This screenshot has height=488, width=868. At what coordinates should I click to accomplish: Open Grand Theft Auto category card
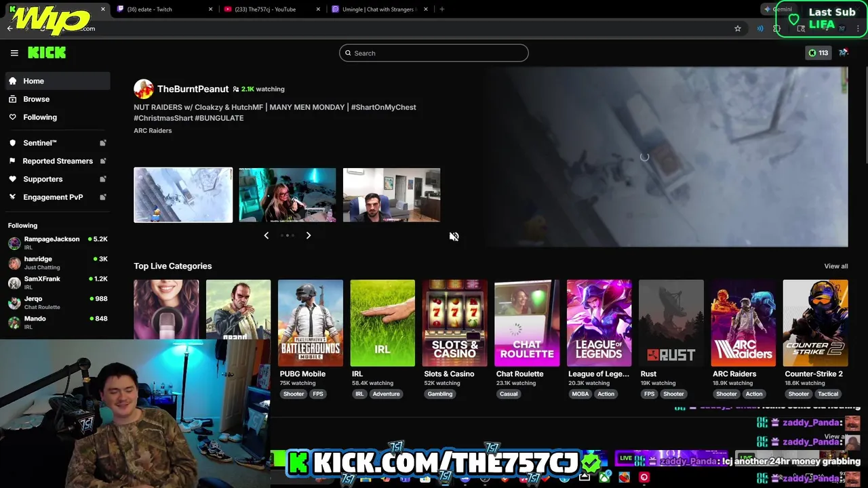(238, 310)
